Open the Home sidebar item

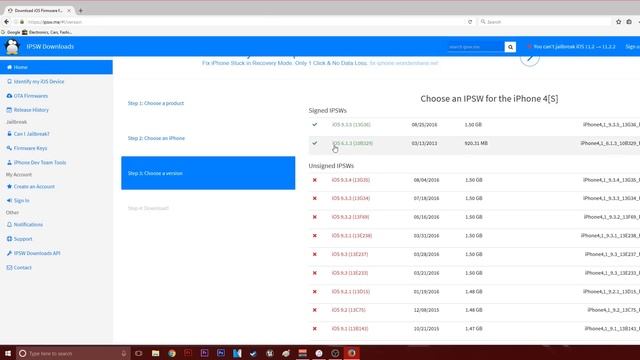[x=56, y=67]
